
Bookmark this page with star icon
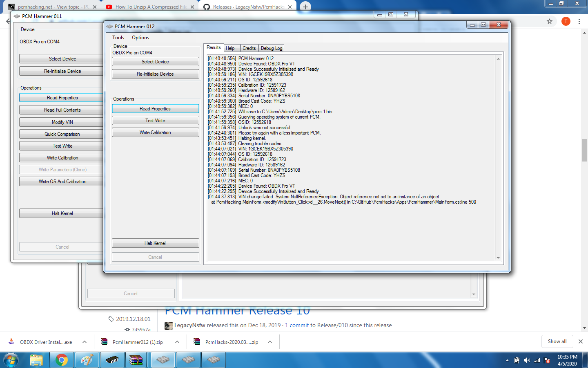point(550,21)
